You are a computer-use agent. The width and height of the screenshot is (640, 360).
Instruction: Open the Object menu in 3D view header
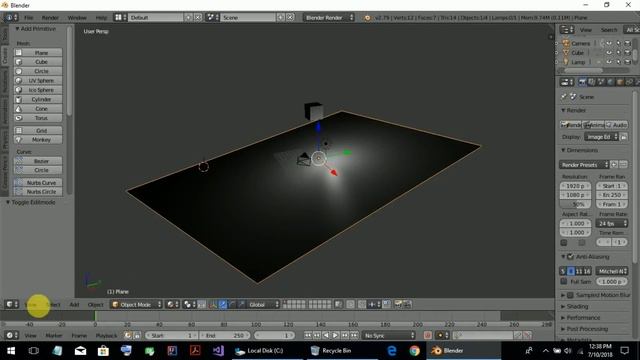click(96, 304)
